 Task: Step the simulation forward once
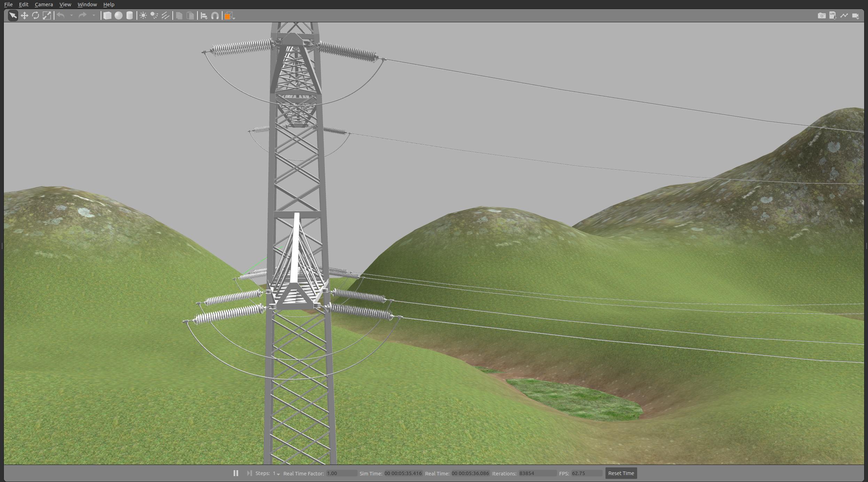[249, 473]
